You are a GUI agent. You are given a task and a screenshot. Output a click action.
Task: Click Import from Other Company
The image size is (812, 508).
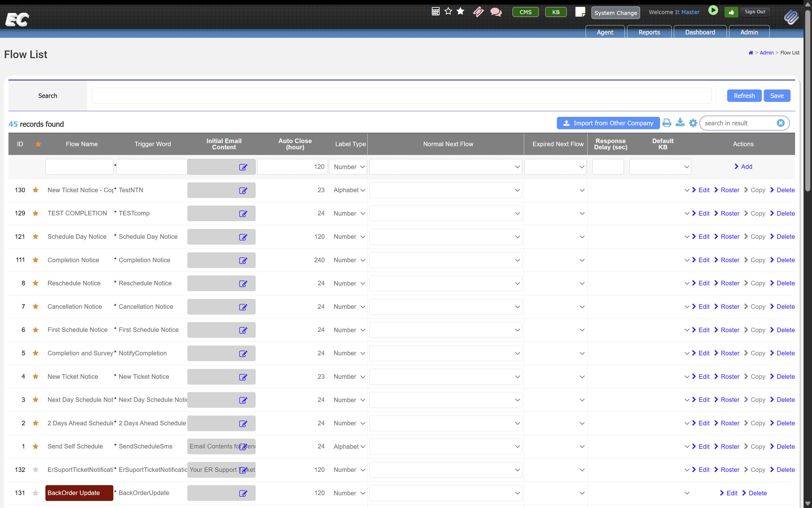click(608, 123)
